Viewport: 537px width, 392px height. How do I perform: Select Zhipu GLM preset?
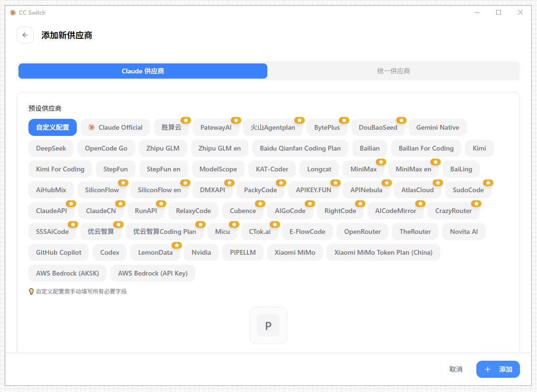tap(163, 148)
